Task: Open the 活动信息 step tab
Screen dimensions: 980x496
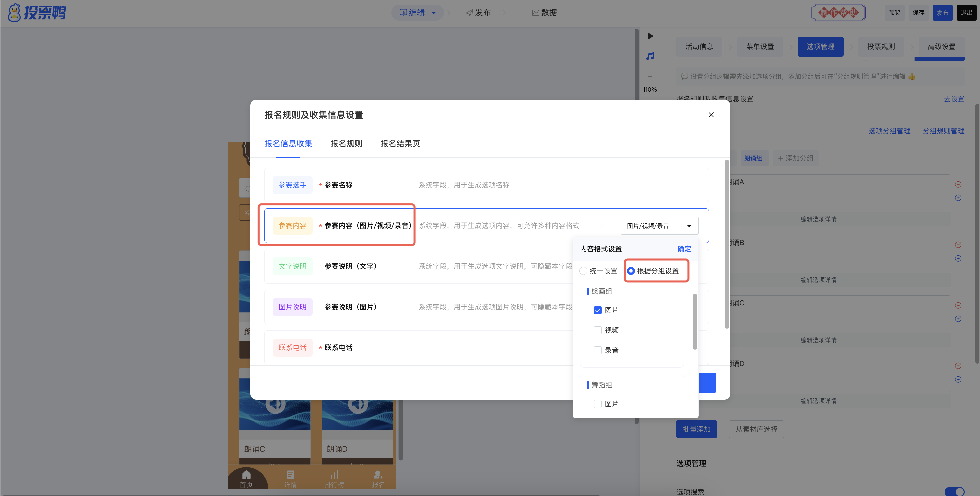Action: point(699,47)
